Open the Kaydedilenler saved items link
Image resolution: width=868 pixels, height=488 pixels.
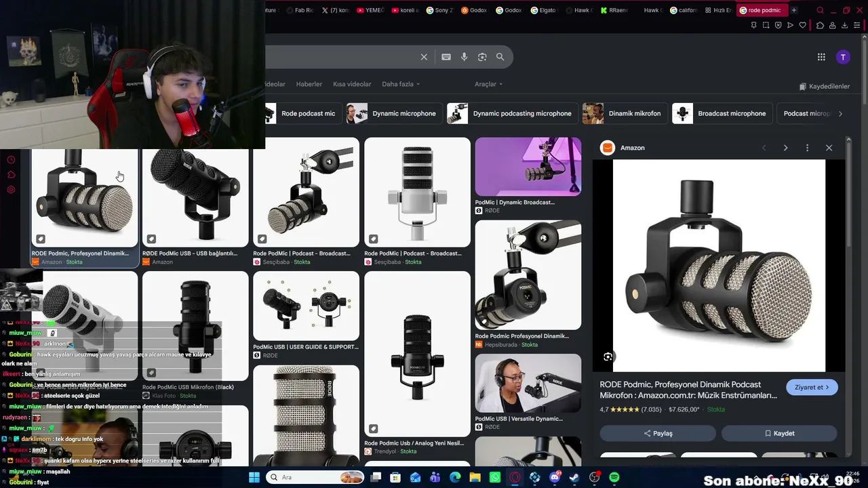click(825, 87)
